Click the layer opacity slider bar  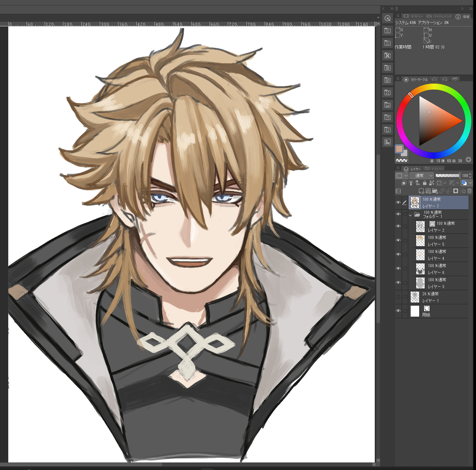(447, 176)
